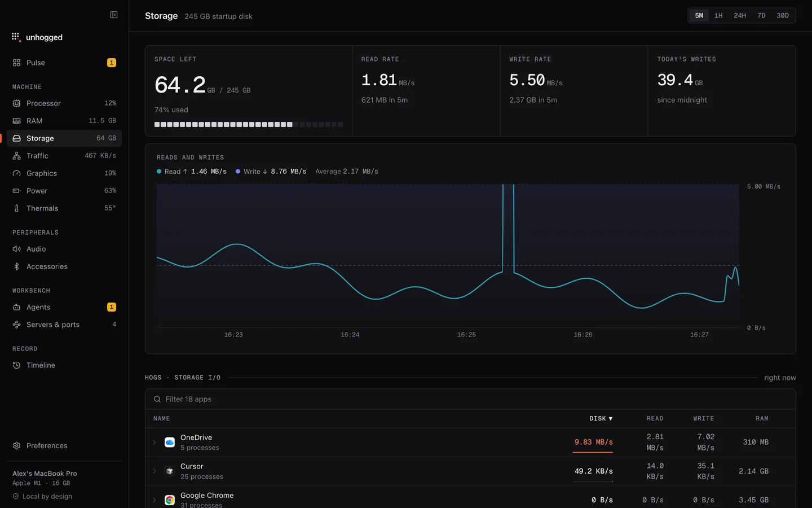Sort hogs by WRITE column

coord(703,419)
